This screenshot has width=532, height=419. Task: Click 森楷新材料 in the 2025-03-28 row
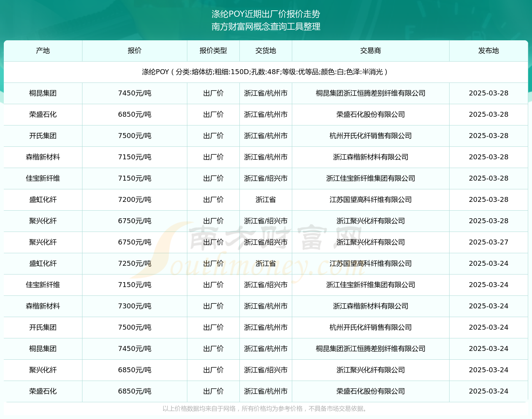click(43, 157)
